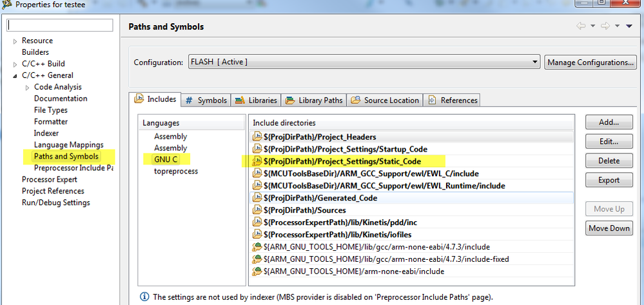Click the filter text input field
Screen dimensions: 644x305
(60, 25)
